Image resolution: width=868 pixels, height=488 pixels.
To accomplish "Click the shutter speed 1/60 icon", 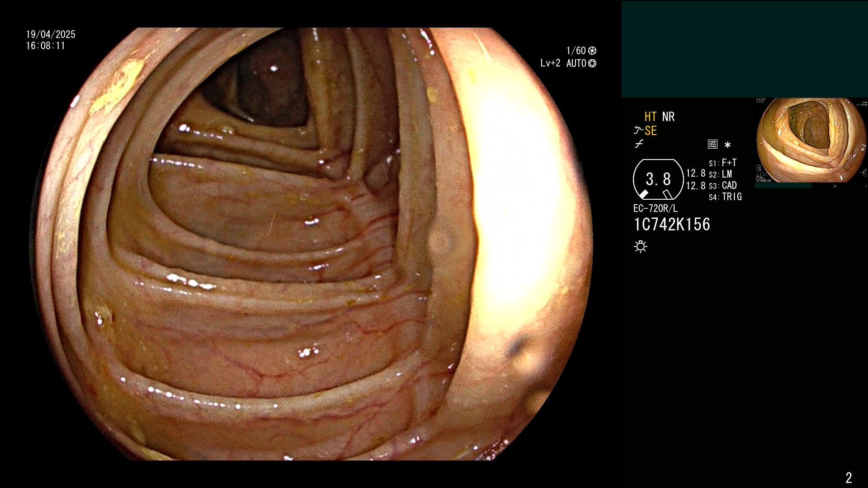I will click(592, 51).
